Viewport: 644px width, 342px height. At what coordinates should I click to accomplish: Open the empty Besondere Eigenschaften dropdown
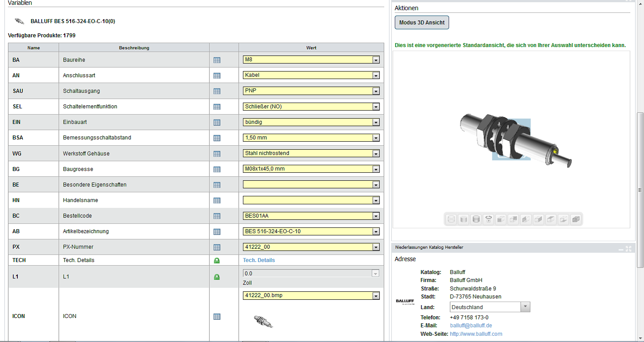click(311, 184)
